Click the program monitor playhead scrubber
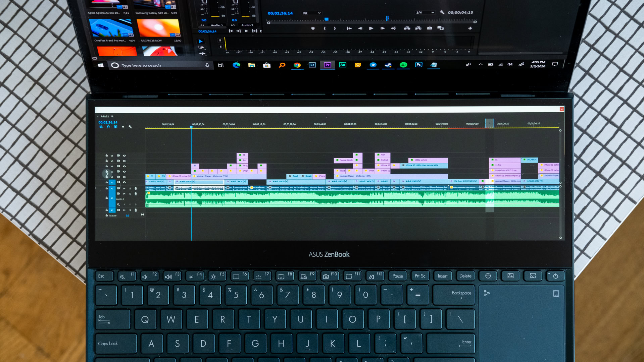The image size is (644, 362). (x=326, y=19)
